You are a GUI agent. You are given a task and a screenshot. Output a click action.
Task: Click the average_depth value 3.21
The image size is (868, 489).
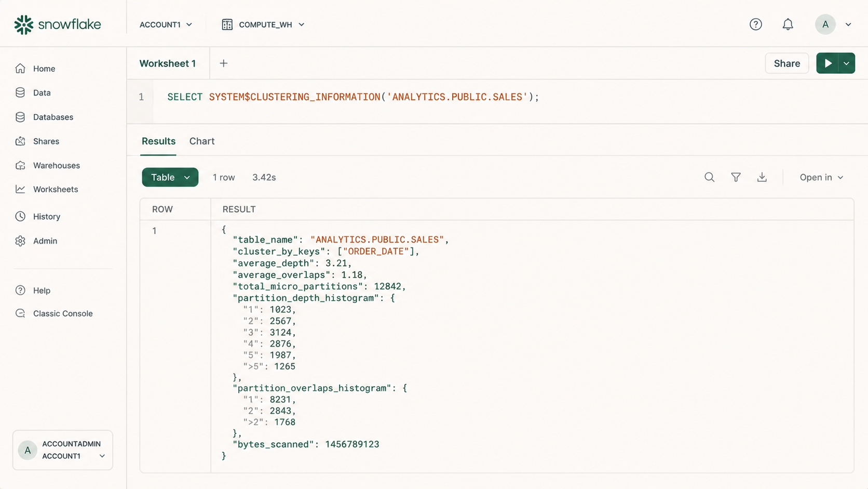tap(336, 263)
